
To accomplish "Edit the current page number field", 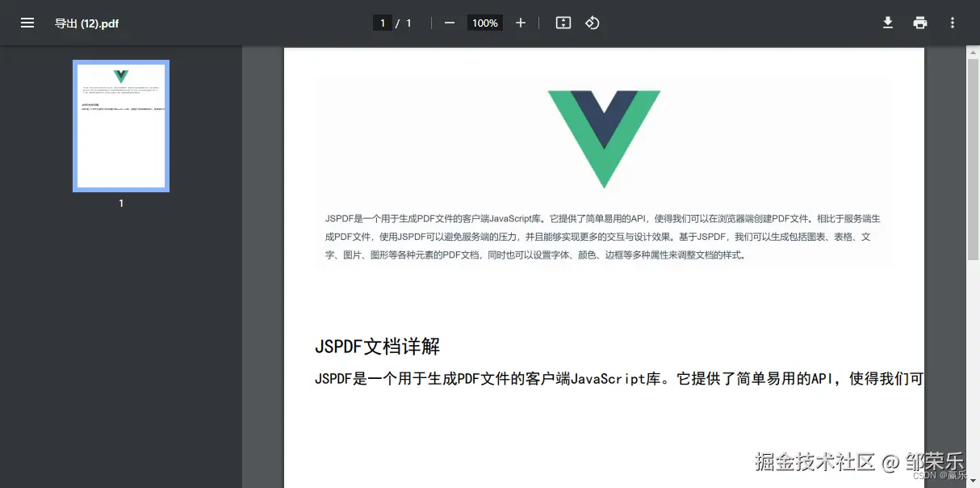I will pyautogui.click(x=383, y=23).
